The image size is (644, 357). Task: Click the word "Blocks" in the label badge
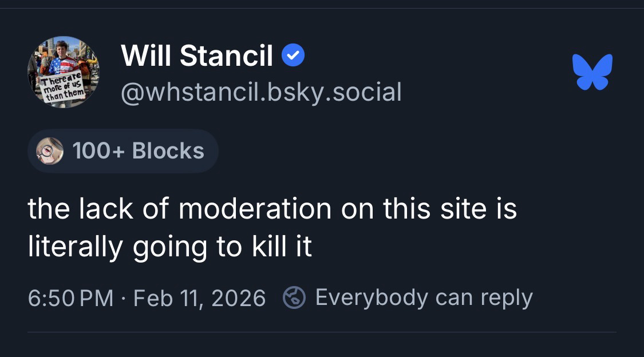[x=168, y=151]
